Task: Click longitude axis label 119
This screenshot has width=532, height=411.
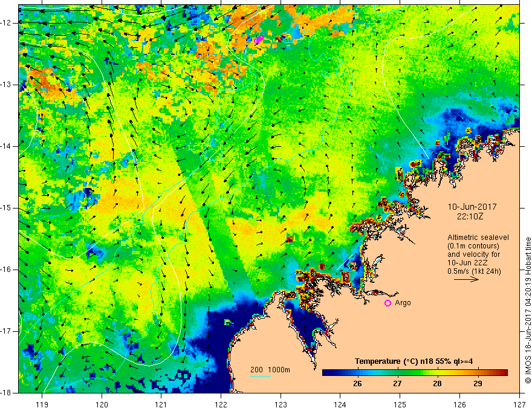Action: click(42, 404)
